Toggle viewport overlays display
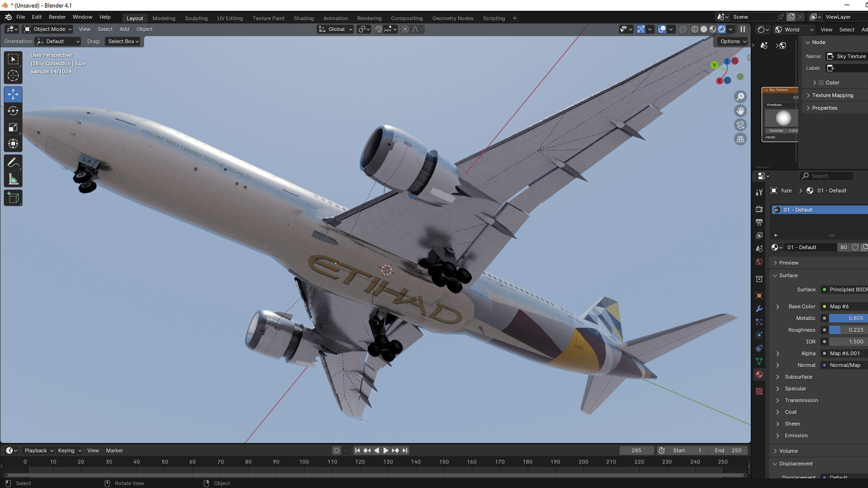 [662, 29]
